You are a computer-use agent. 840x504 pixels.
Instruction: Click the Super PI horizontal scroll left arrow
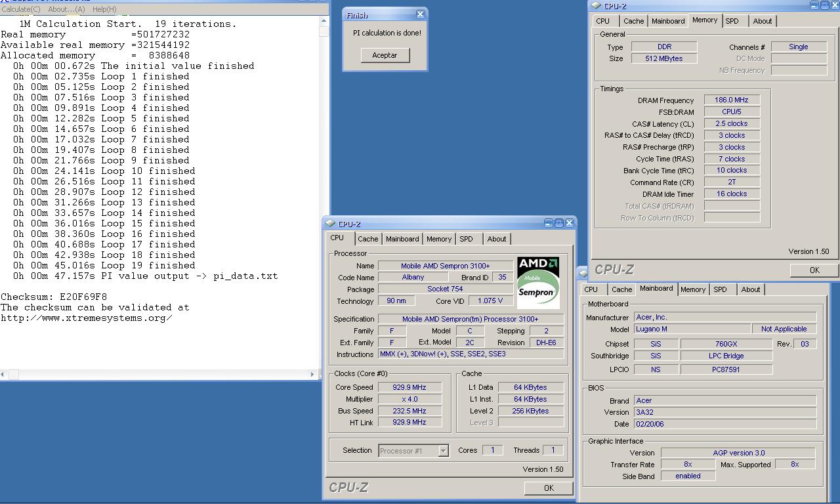(x=4, y=374)
